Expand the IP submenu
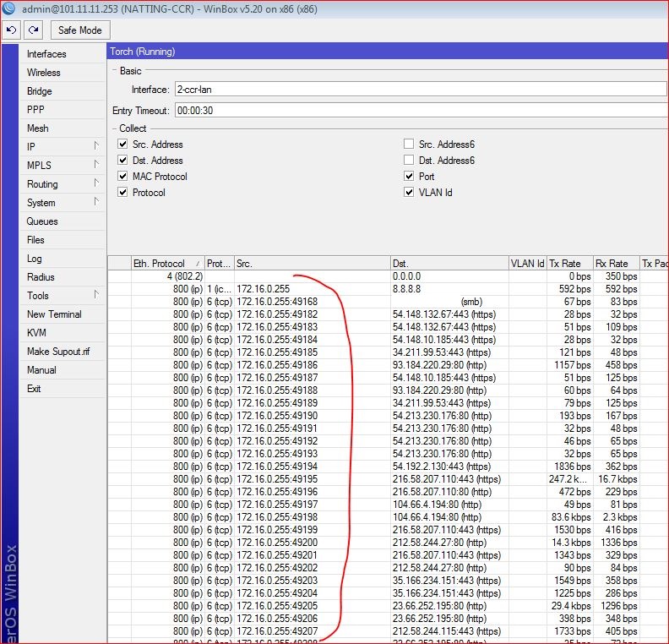The height and width of the screenshot is (644, 669). [x=59, y=147]
